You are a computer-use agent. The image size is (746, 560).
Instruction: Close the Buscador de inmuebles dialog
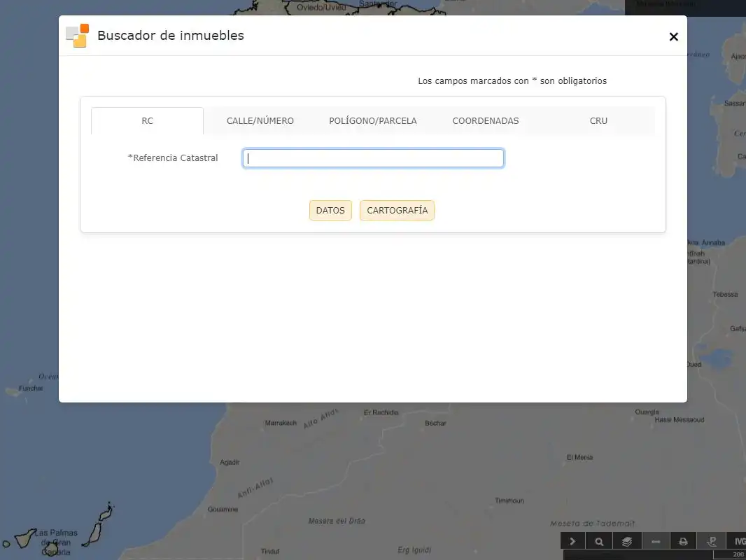tap(674, 36)
